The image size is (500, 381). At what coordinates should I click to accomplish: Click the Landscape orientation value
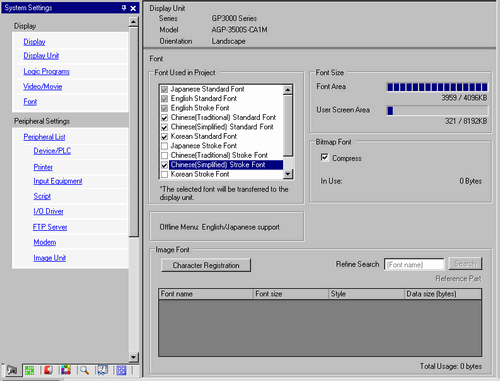pos(229,41)
